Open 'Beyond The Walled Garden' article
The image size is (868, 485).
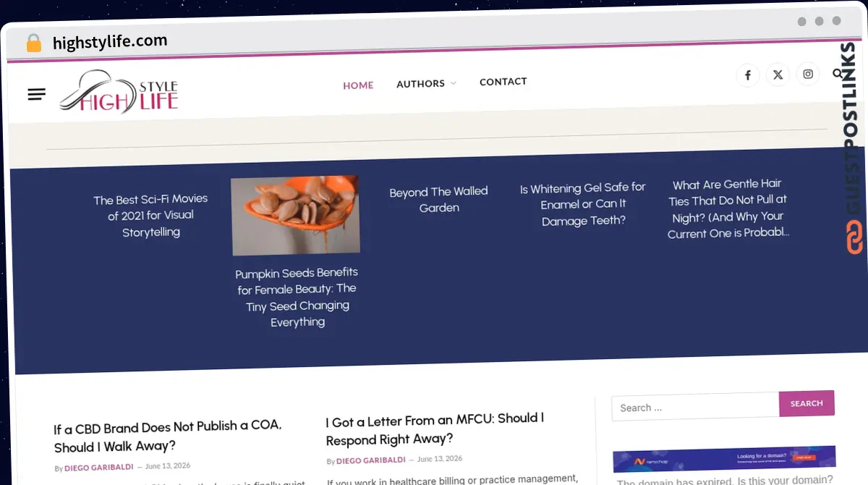tap(439, 199)
